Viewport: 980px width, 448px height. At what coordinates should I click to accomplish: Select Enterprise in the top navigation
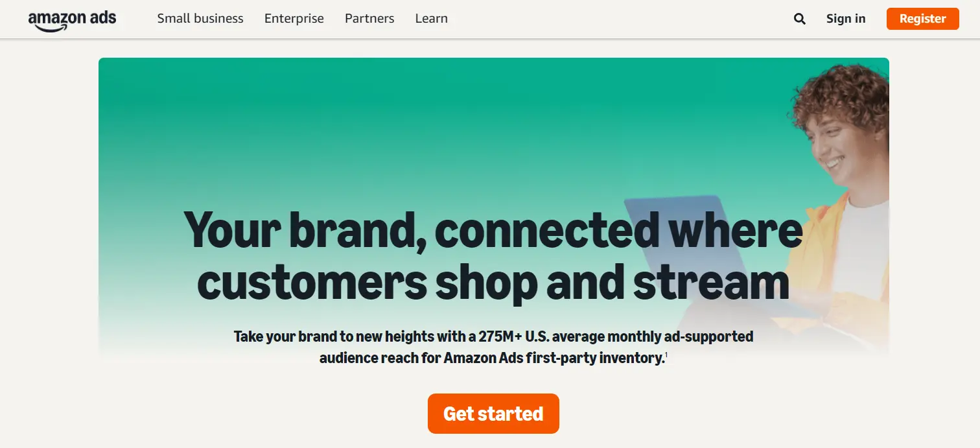click(x=294, y=19)
